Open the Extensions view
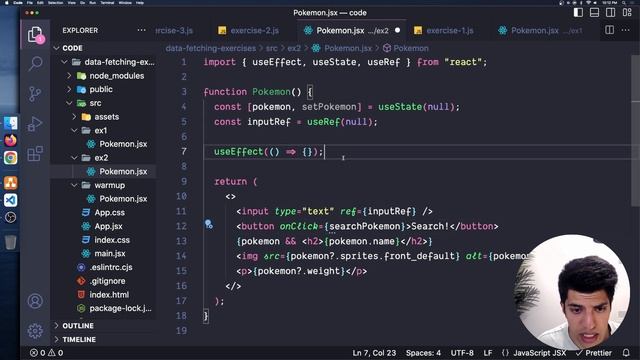The image size is (640, 360). [35, 154]
